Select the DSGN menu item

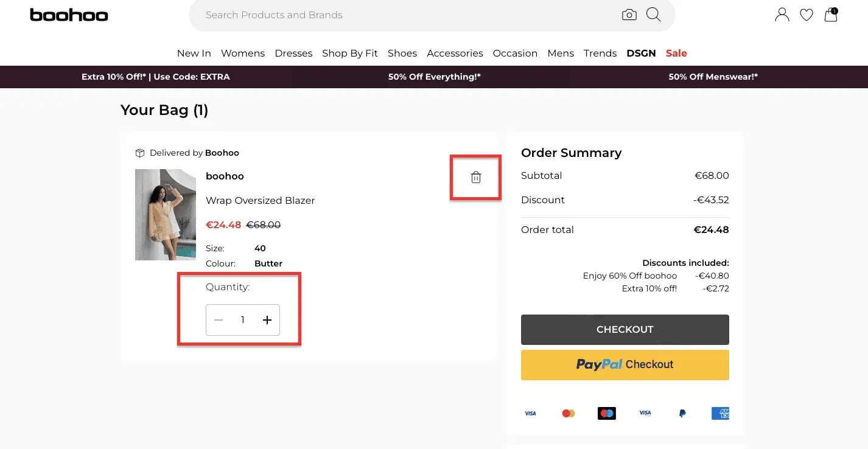pyautogui.click(x=641, y=54)
